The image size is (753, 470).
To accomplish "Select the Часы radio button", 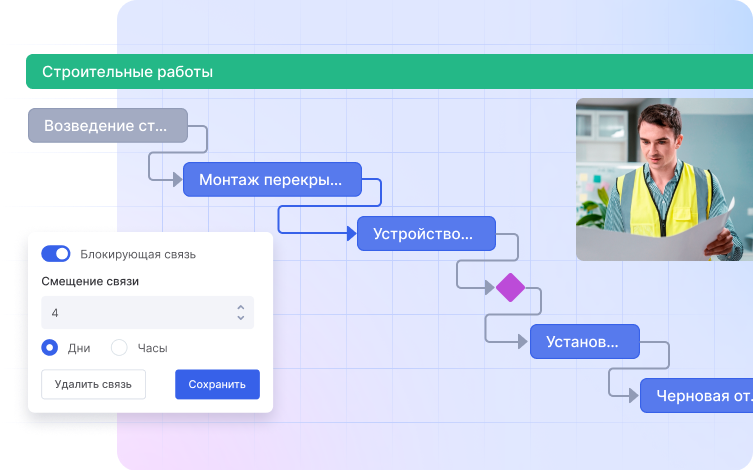I will 119,348.
